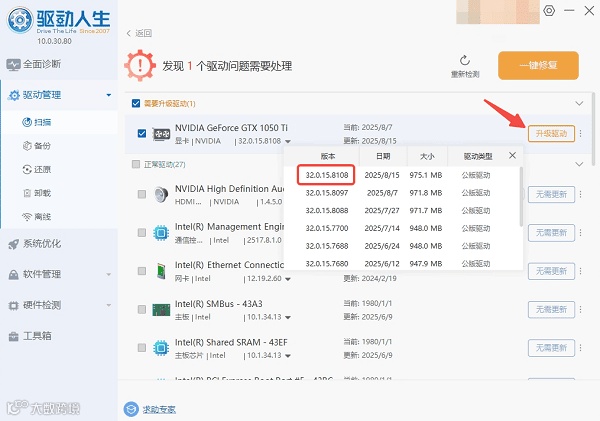This screenshot has width=600, height=421.
Task: Uncheck the NVIDIA GeForce GTX 1050 Ti checkbox
Action: pos(142,134)
